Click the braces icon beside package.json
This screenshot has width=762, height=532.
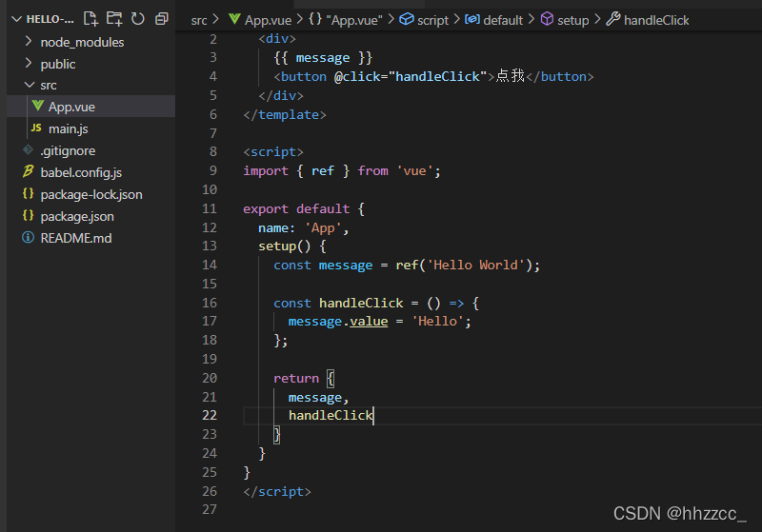point(29,215)
